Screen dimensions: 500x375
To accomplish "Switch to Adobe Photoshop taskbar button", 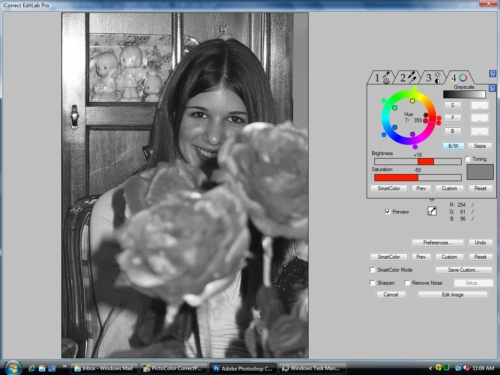I will 243,368.
